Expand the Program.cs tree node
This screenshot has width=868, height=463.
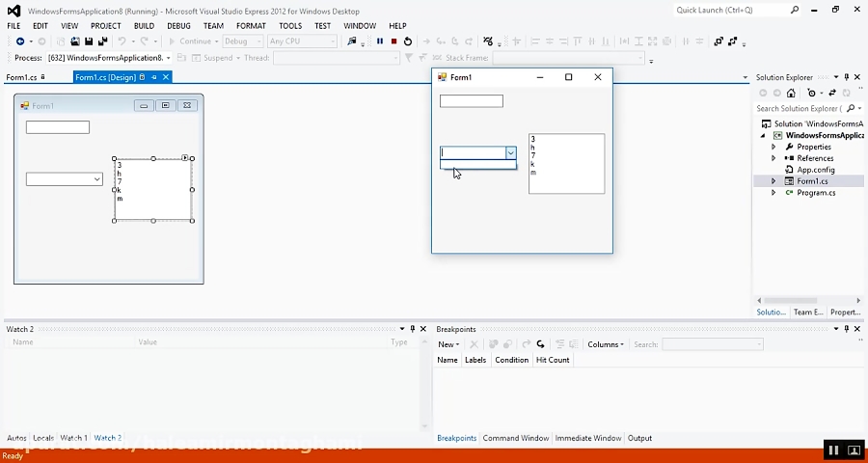click(x=773, y=193)
